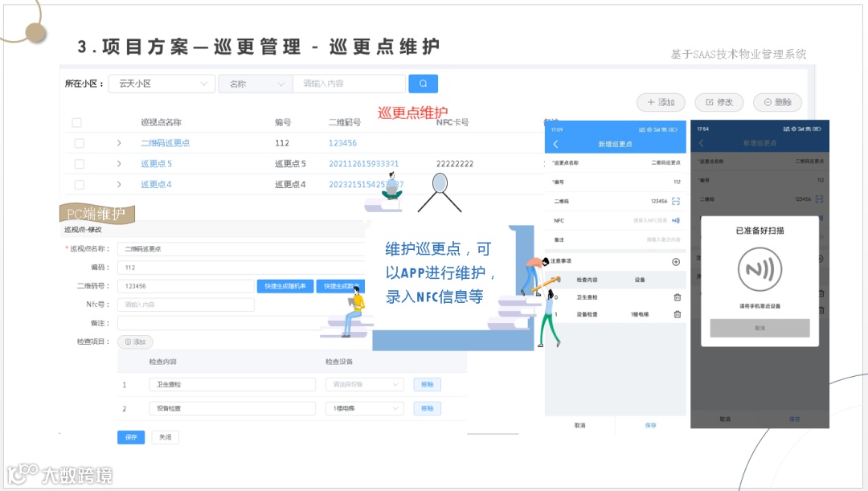The height and width of the screenshot is (491, 868).
Task: Click the blue search magnifier button
Action: (423, 84)
